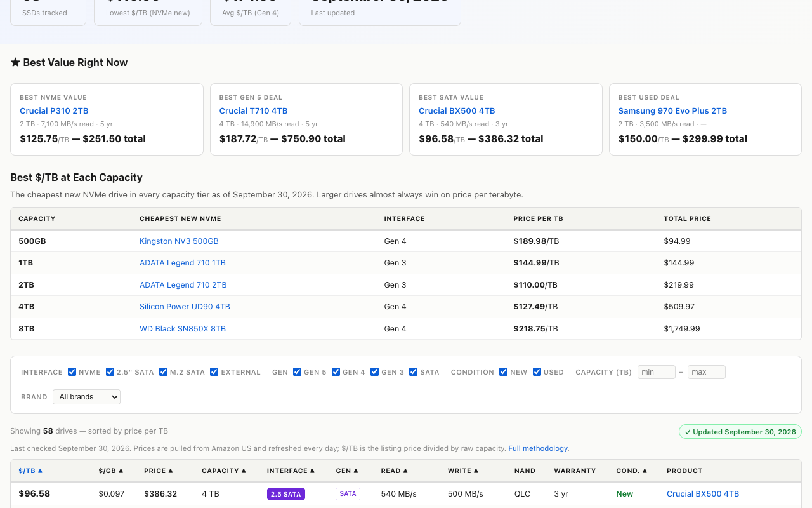Uncheck the 2.5" SATA interface checkbox
Viewport: 812px width, 508px height.
tap(110, 372)
